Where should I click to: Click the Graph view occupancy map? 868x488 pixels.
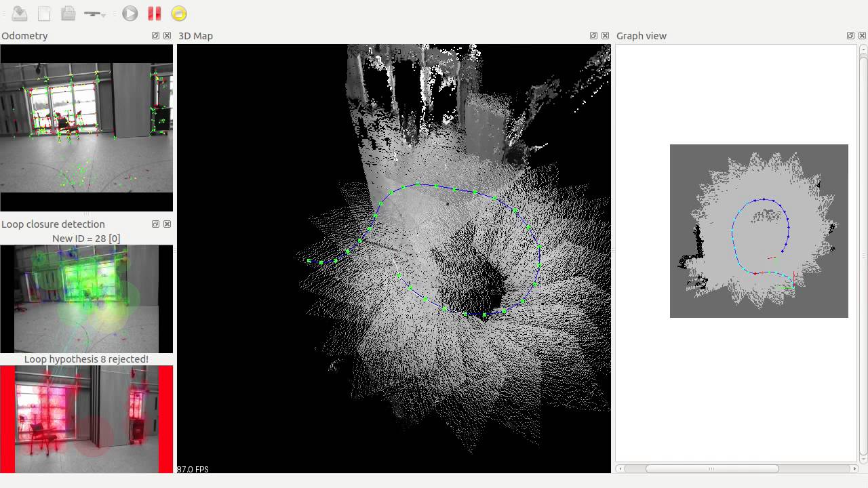759,230
